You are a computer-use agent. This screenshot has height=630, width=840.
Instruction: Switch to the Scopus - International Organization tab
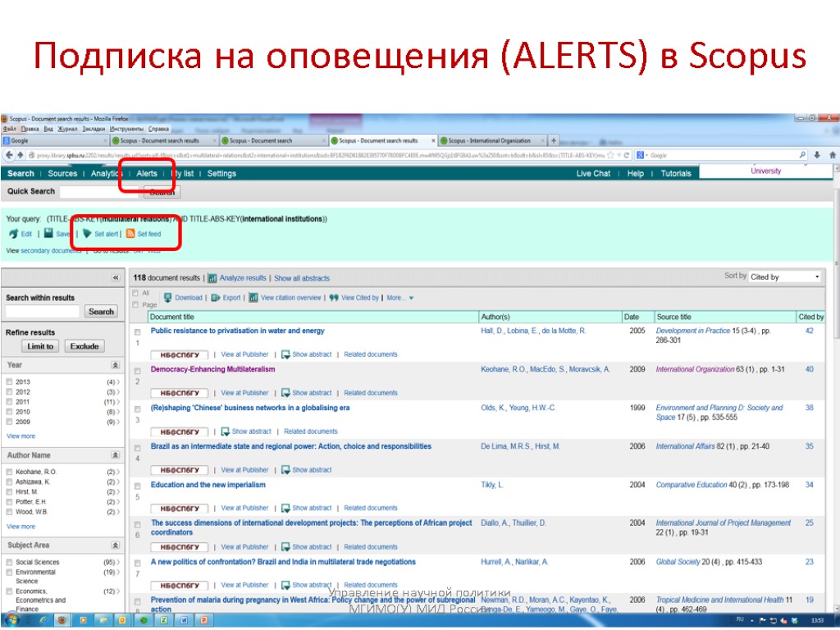(492, 141)
